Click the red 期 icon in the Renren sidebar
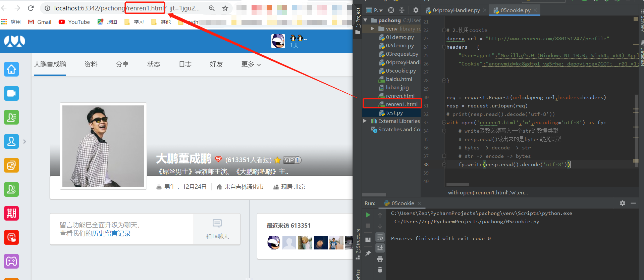 click(11, 213)
